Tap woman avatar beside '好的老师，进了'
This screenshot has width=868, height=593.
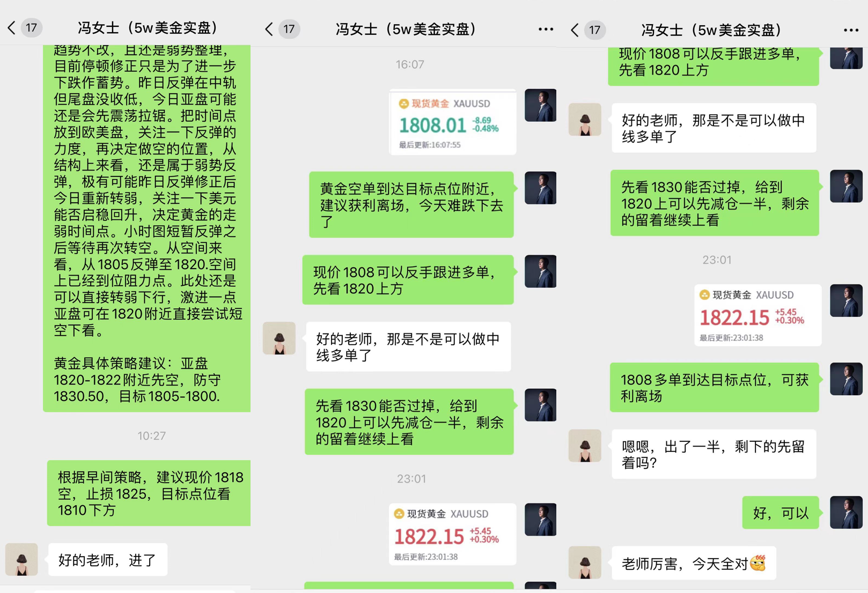(x=21, y=560)
